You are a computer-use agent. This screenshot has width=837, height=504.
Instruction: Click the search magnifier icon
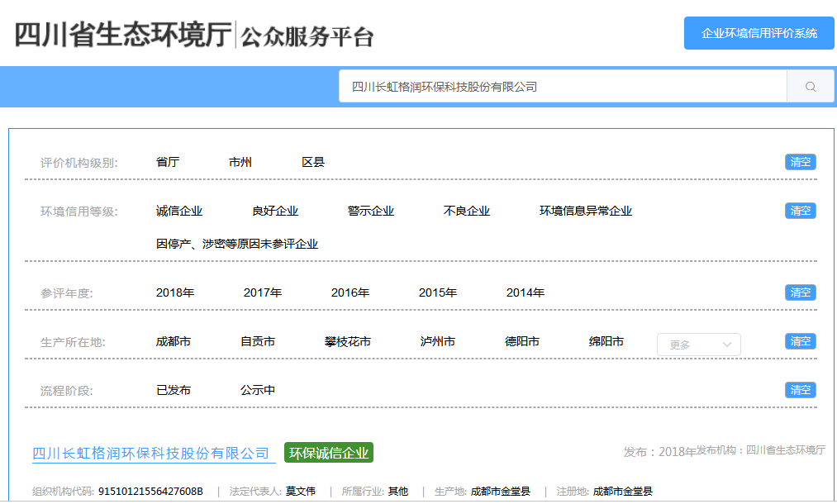point(811,85)
